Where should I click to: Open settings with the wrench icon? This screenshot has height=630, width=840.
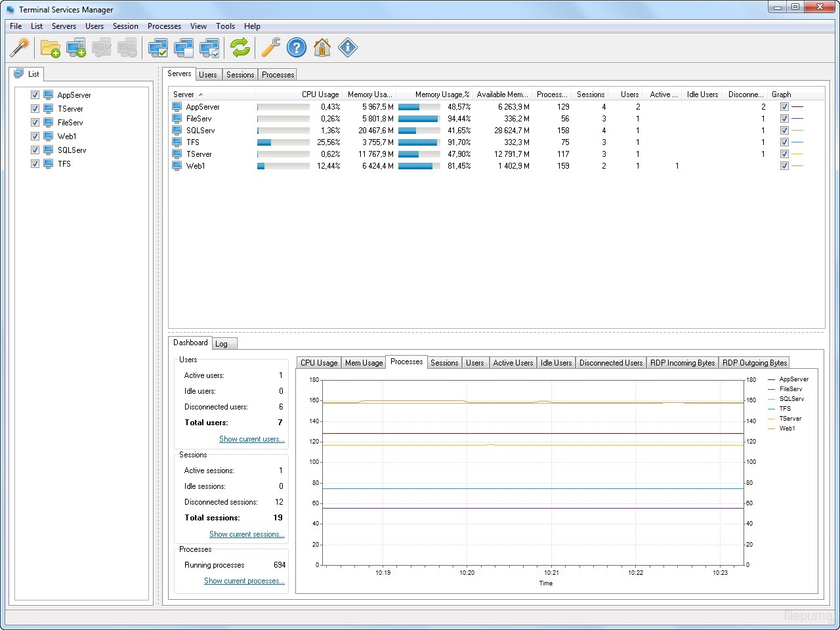pyautogui.click(x=270, y=47)
